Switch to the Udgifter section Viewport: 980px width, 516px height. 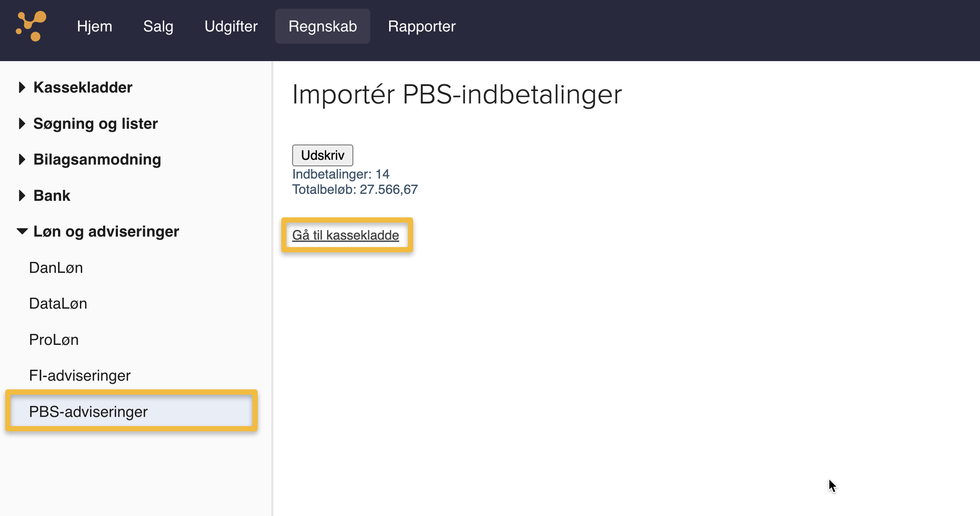pos(231,26)
